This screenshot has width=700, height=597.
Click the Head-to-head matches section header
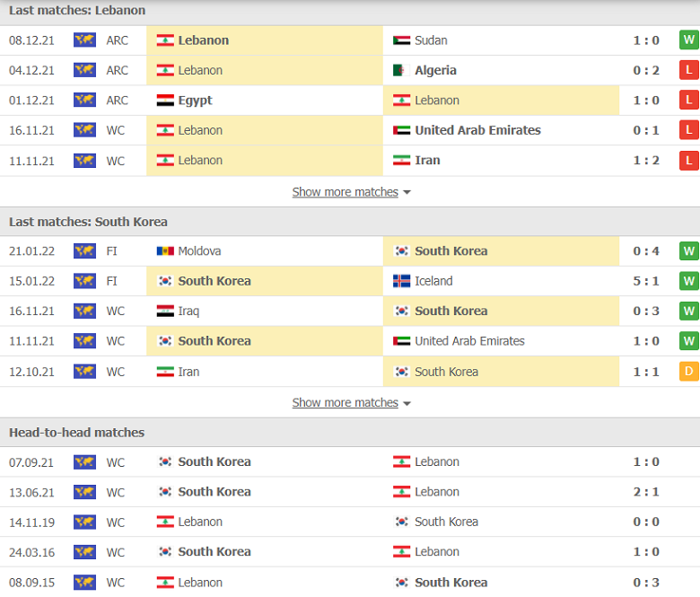pos(76,433)
